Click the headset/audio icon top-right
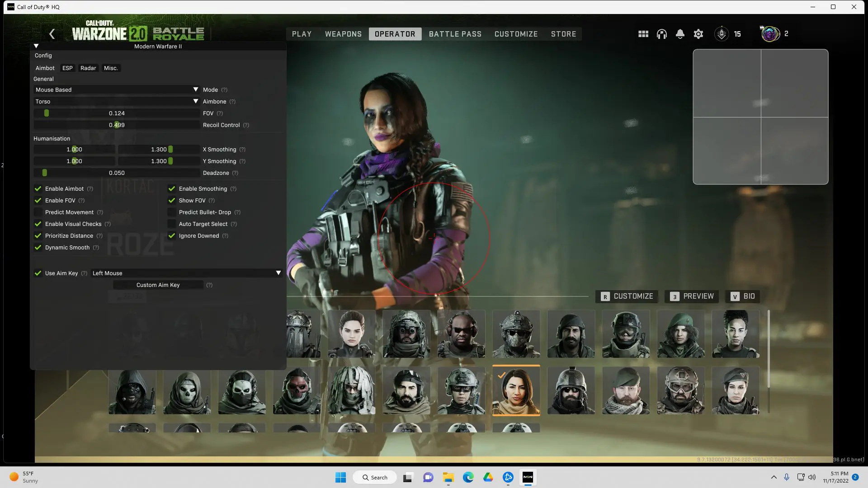Viewport: 868px width, 488px height. click(662, 34)
